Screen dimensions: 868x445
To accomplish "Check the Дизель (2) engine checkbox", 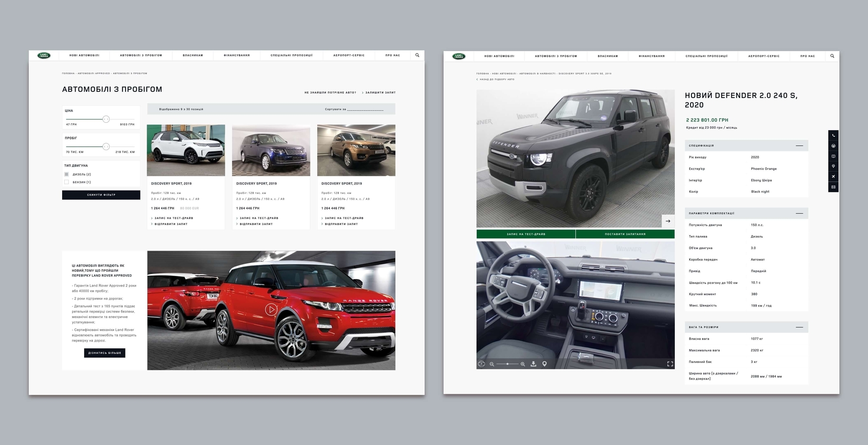I will coord(66,174).
